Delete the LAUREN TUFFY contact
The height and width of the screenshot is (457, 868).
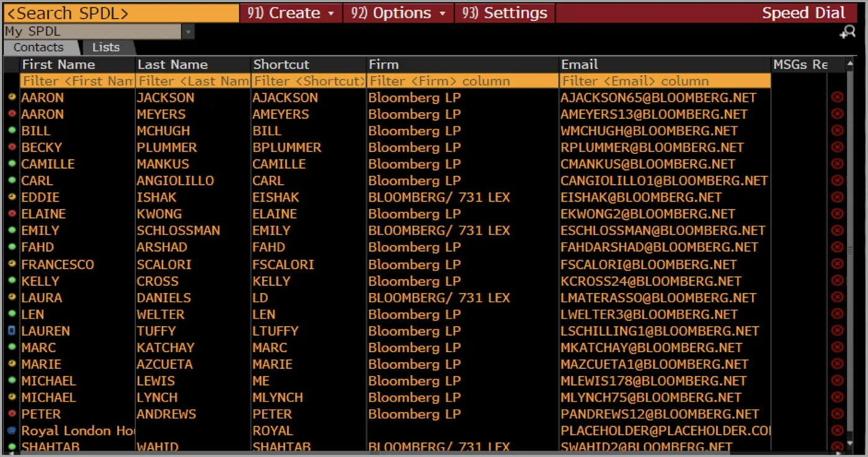pyautogui.click(x=837, y=331)
